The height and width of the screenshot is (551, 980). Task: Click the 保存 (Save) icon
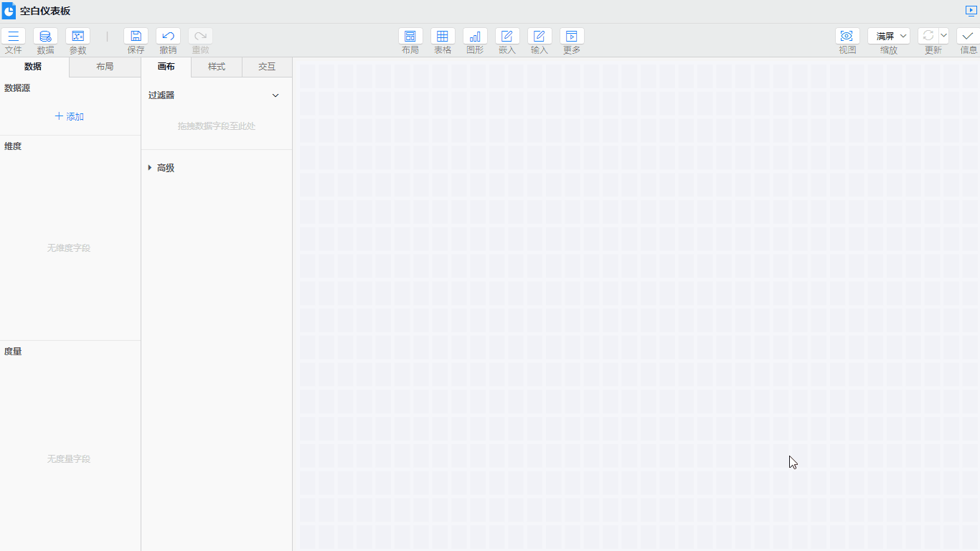pos(136,37)
